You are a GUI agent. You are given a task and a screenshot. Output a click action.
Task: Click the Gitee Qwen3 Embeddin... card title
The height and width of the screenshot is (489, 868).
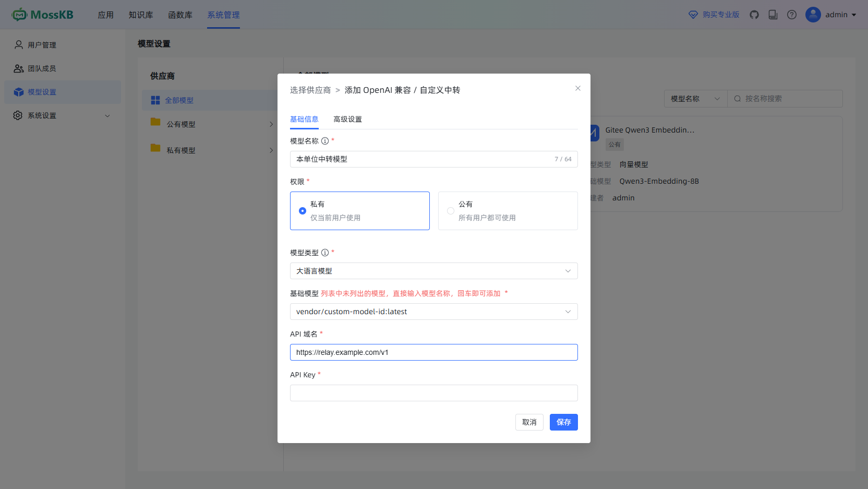click(650, 130)
